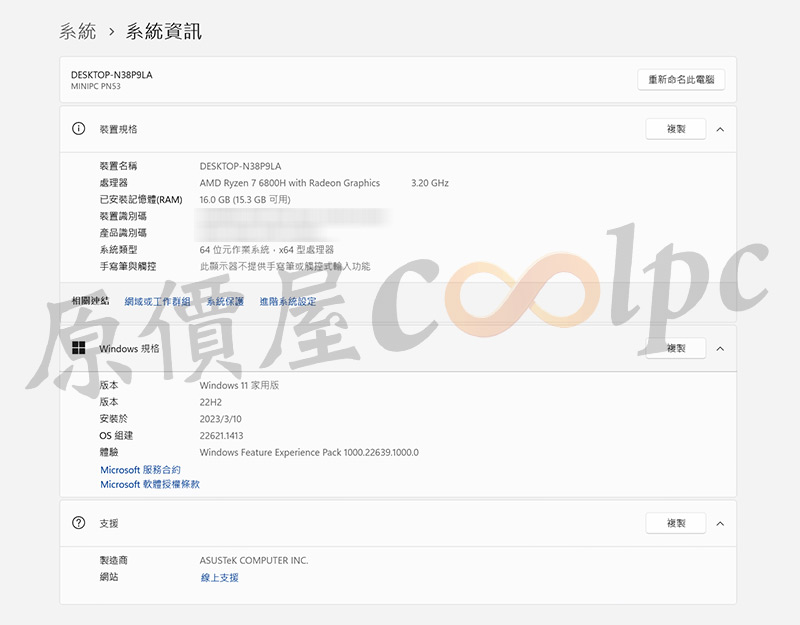800x625 pixels.
Task: Click the AMD Ryzen 7 6800H processor text
Action: (x=290, y=183)
